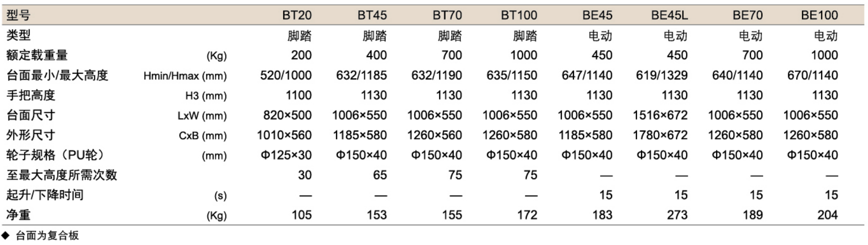
Task: Select the 1516×672 table size cell
Action: pyautogui.click(x=660, y=116)
